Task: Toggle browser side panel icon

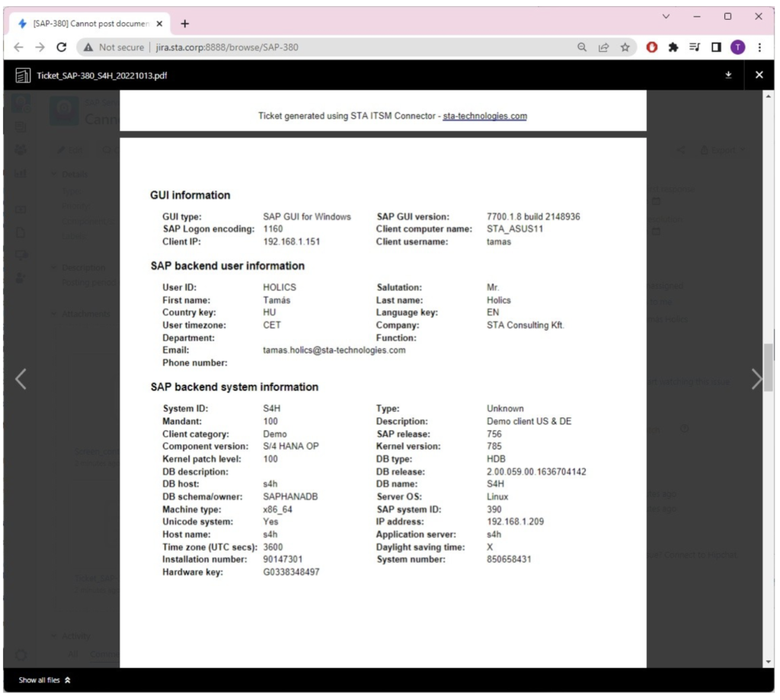Action: [x=716, y=47]
